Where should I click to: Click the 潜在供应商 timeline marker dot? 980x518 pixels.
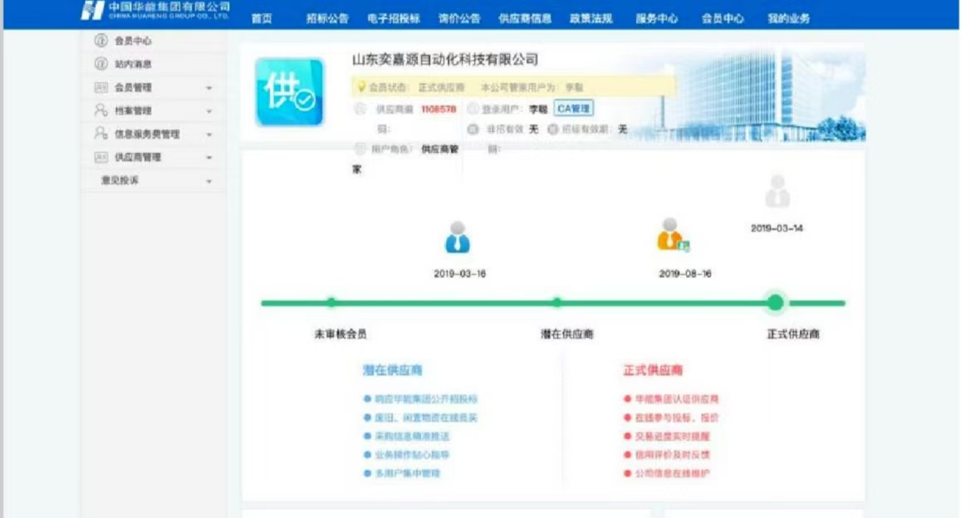[557, 303]
